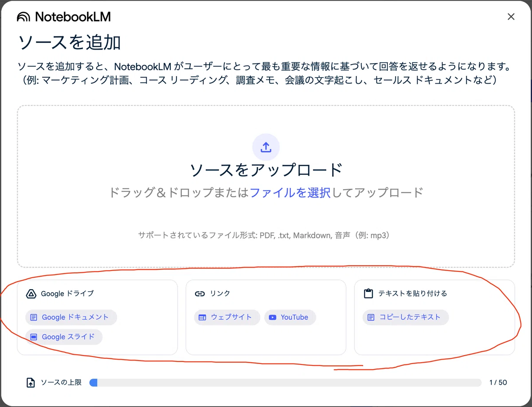Image resolution: width=532 pixels, height=407 pixels.
Task: Click the supported file formats text
Action: tap(266, 236)
